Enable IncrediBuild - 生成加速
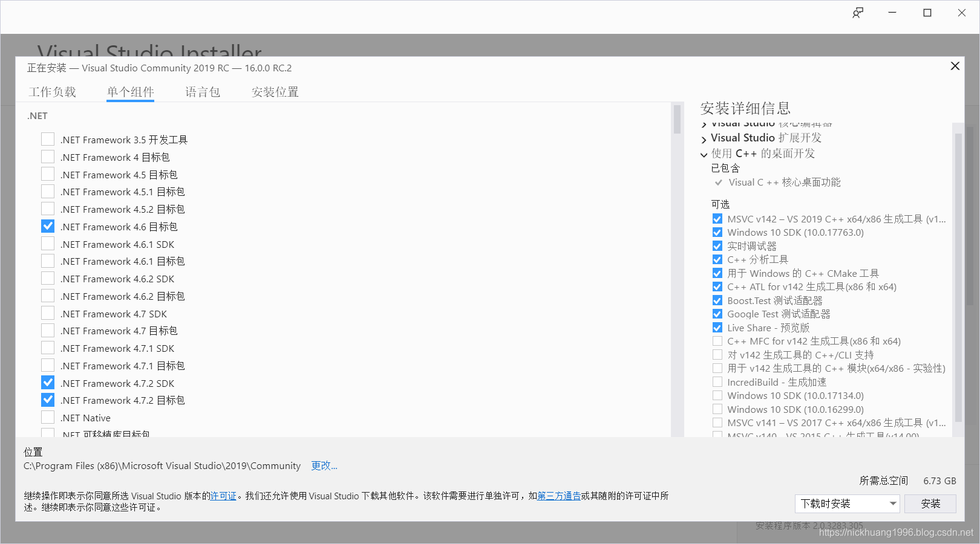The width and height of the screenshot is (980, 544). [717, 381]
